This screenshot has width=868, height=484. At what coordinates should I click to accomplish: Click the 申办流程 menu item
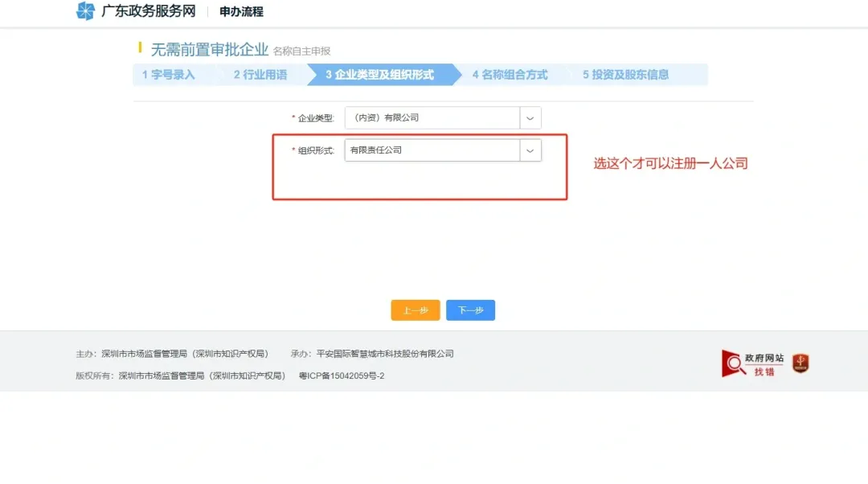coord(240,12)
